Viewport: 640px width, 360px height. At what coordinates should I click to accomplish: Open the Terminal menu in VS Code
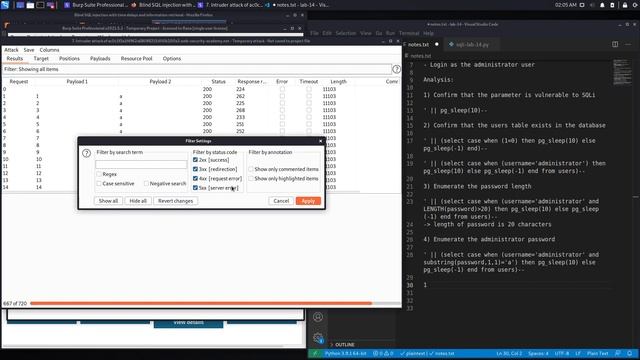(409, 33)
